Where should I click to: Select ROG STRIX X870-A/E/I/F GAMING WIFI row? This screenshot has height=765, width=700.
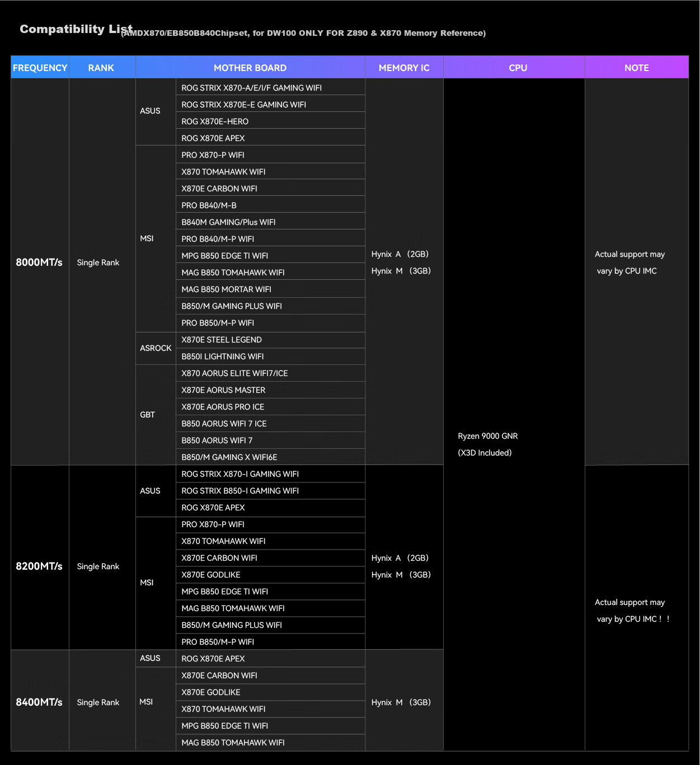point(270,87)
